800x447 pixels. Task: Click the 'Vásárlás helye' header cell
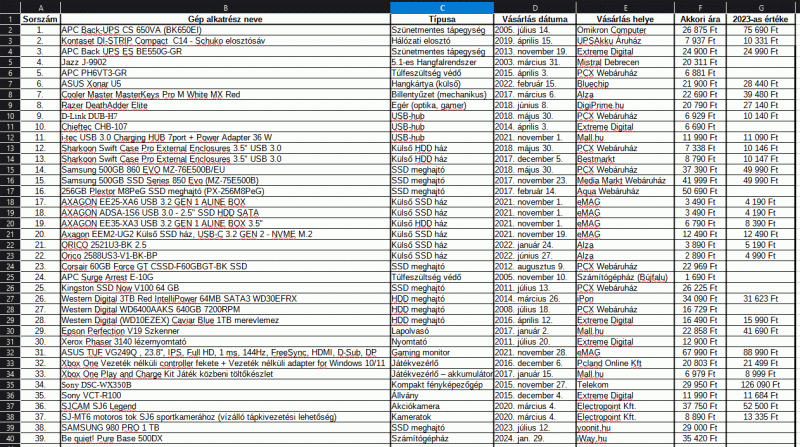click(625, 19)
